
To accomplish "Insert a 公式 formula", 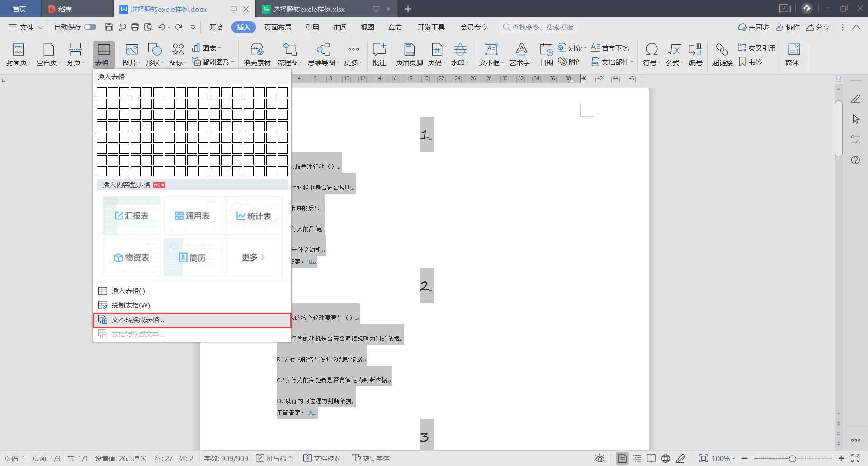I will [674, 54].
